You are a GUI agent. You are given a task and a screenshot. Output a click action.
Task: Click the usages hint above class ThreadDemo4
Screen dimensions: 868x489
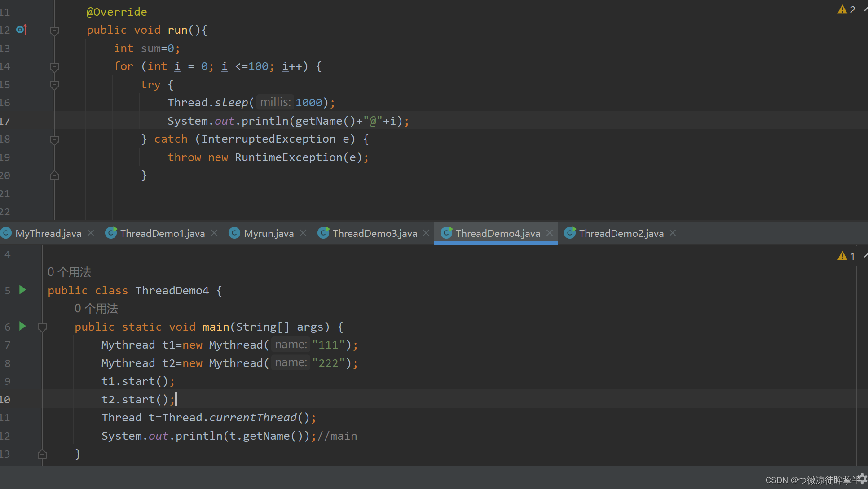pos(69,272)
